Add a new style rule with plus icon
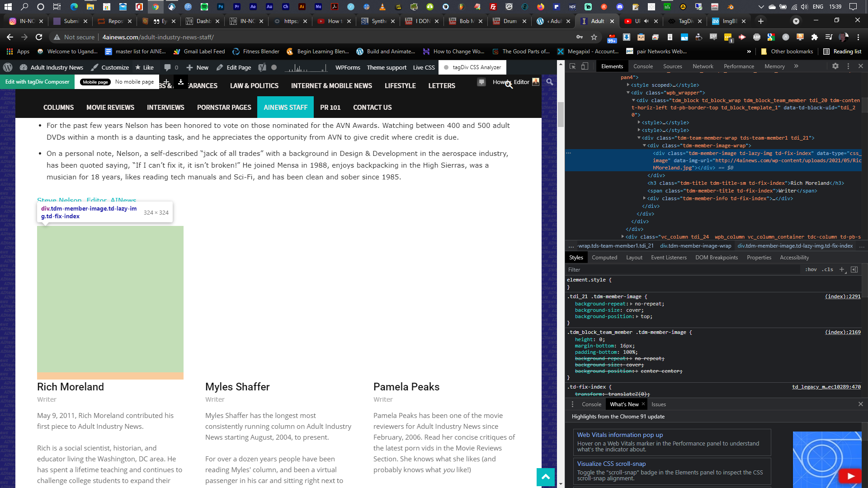868x488 pixels. click(x=842, y=269)
